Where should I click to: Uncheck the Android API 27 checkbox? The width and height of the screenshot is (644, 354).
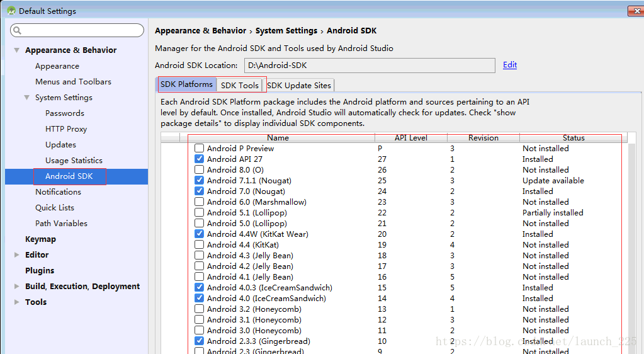(199, 159)
